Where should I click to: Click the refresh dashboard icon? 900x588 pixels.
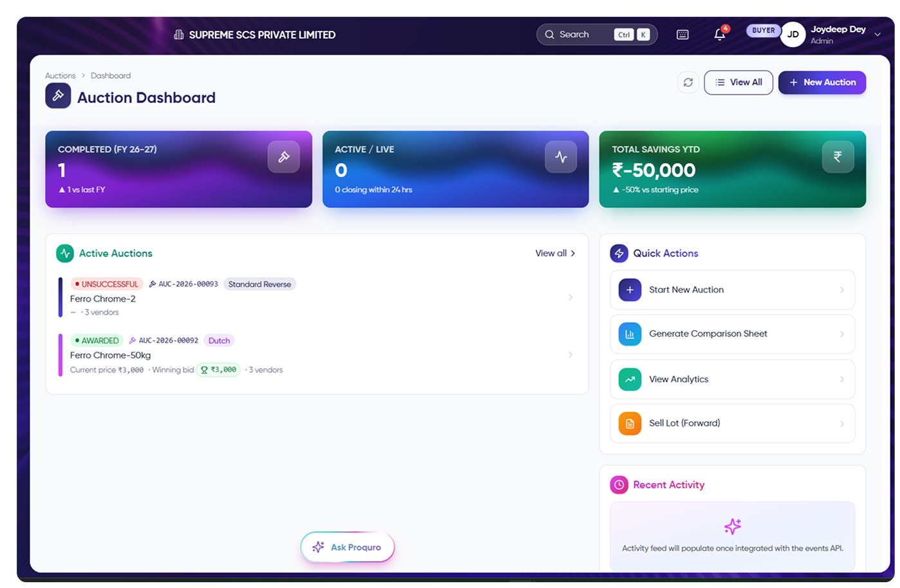coord(688,82)
